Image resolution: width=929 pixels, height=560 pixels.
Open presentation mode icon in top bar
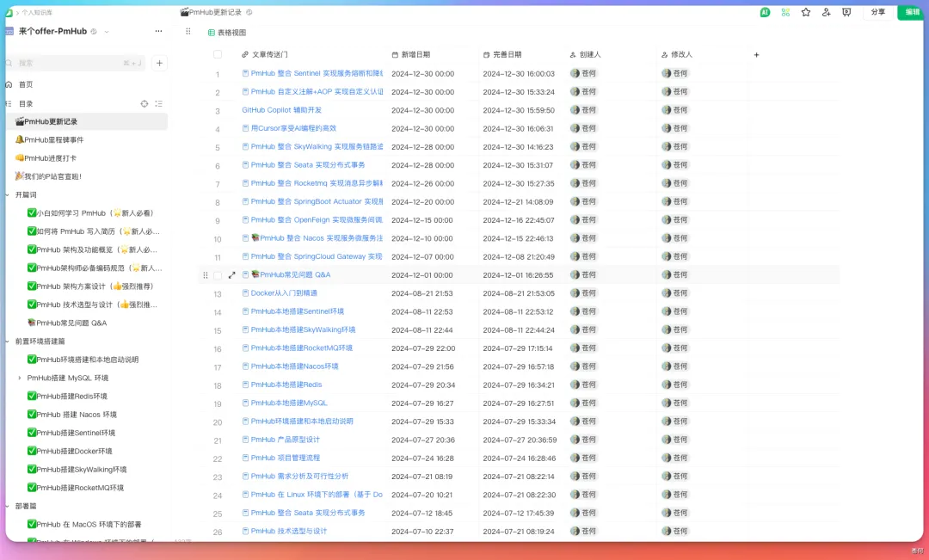pos(846,12)
